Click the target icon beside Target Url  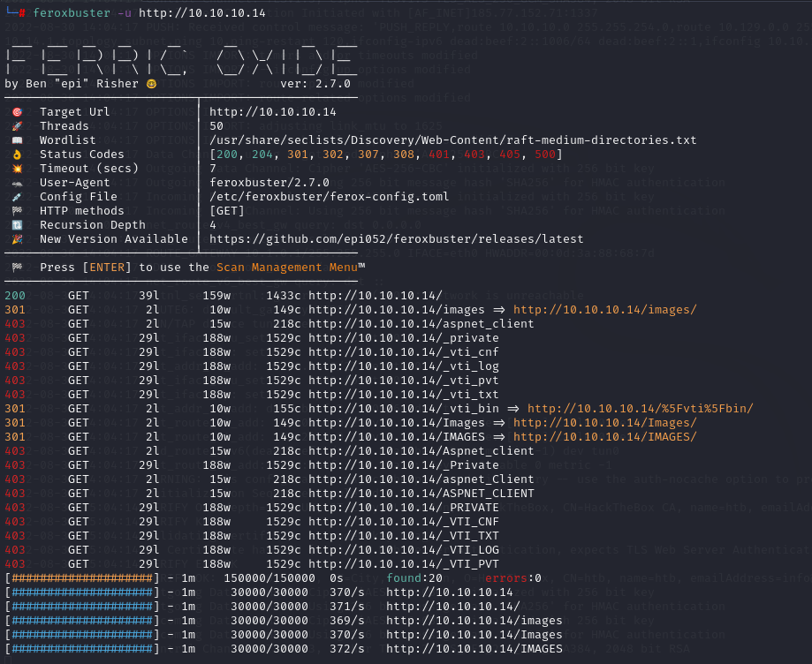coord(17,112)
